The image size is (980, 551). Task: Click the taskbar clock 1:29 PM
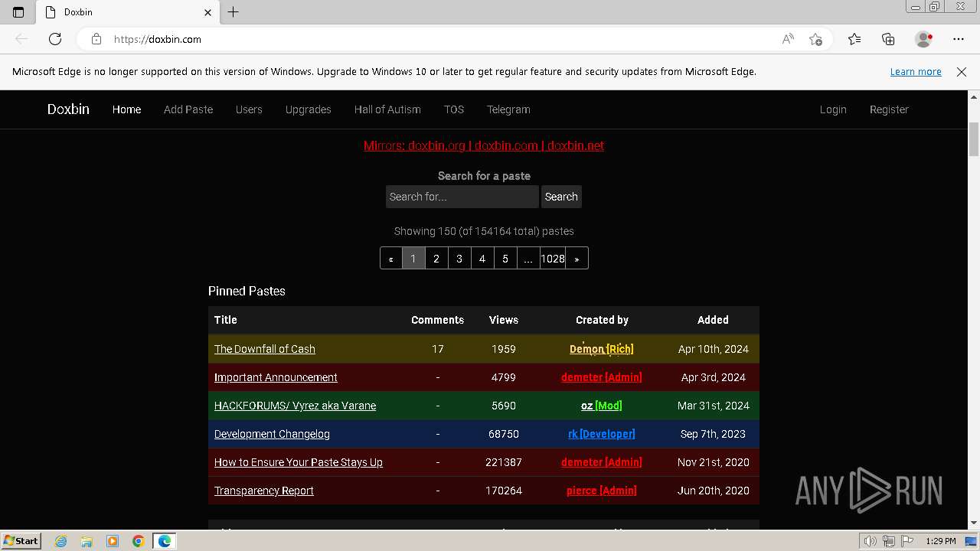[x=940, y=541]
